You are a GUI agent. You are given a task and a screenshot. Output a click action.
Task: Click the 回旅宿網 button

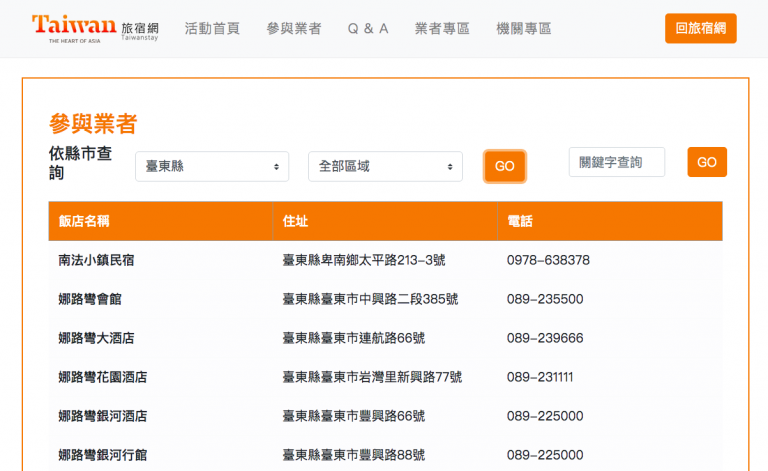tap(700, 28)
